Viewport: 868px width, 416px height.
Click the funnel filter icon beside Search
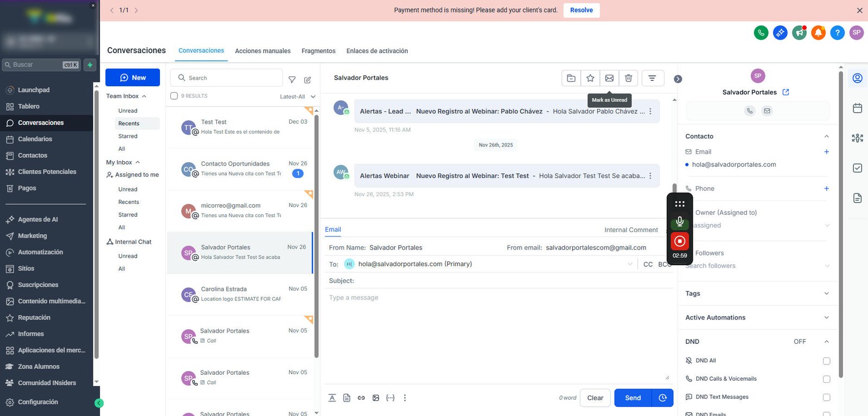point(292,80)
